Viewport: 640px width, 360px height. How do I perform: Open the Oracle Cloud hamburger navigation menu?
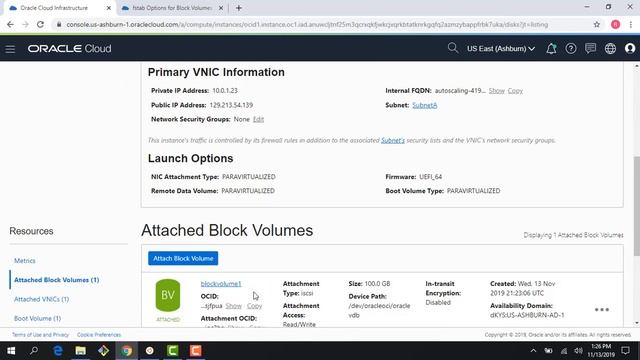[10, 49]
